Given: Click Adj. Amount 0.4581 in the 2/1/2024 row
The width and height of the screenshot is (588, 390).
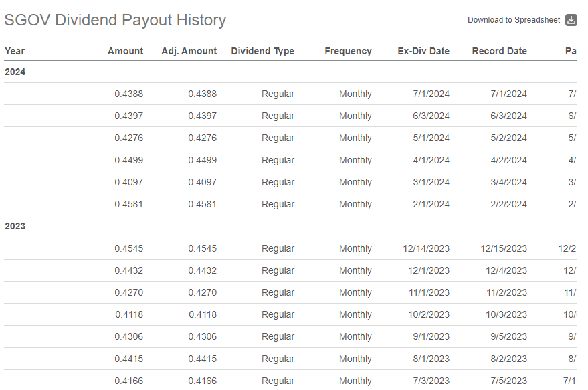Looking at the screenshot, I should 202,205.
